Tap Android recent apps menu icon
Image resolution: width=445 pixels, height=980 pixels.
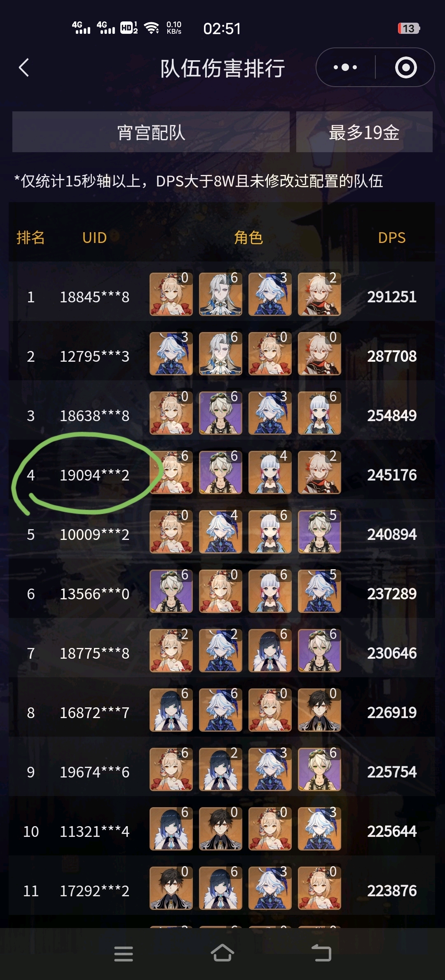[124, 954]
